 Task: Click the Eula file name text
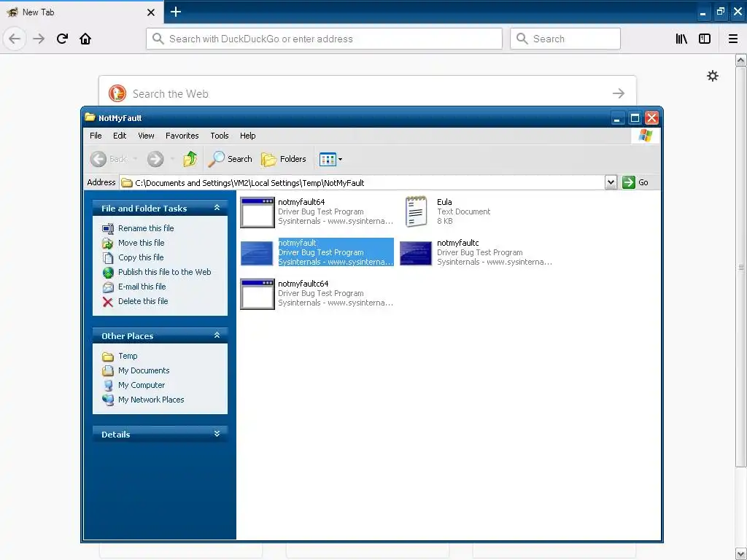tap(444, 202)
